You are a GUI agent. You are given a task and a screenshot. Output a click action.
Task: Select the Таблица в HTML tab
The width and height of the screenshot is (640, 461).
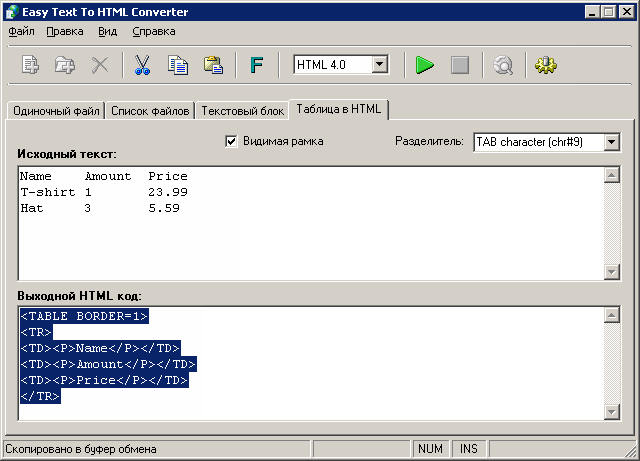(x=338, y=109)
